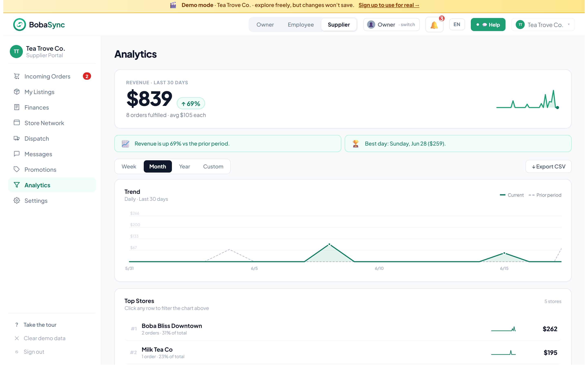
Task: Select the Supplier role tab
Action: [x=339, y=25]
